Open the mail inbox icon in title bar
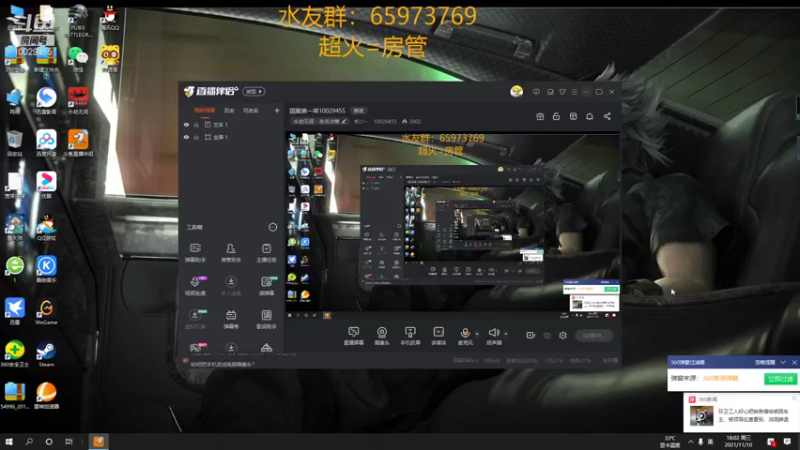Image resolution: width=800 pixels, height=450 pixels. click(x=550, y=92)
